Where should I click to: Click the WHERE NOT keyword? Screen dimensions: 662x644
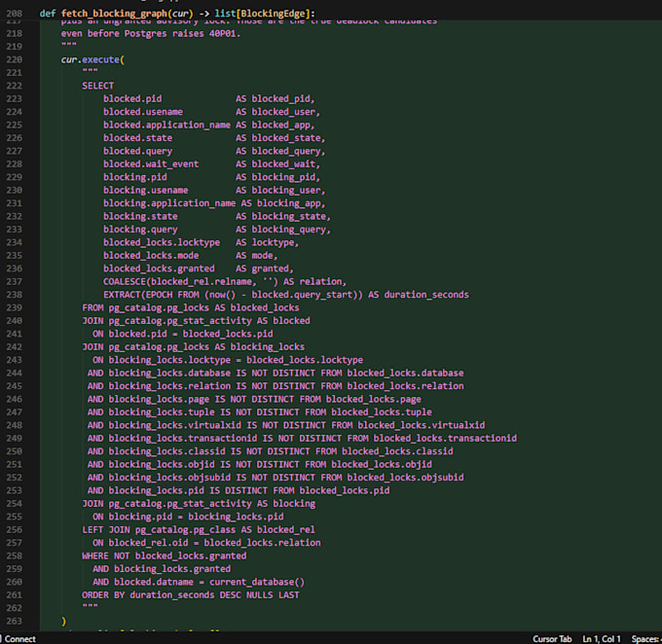(x=106, y=555)
